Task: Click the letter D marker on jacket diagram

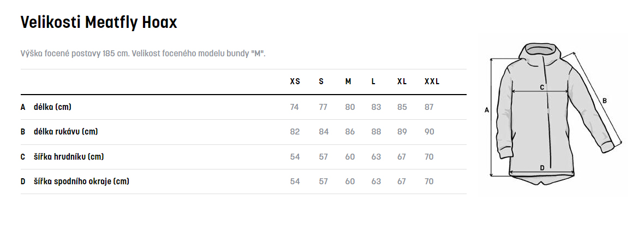Action: pos(542,168)
